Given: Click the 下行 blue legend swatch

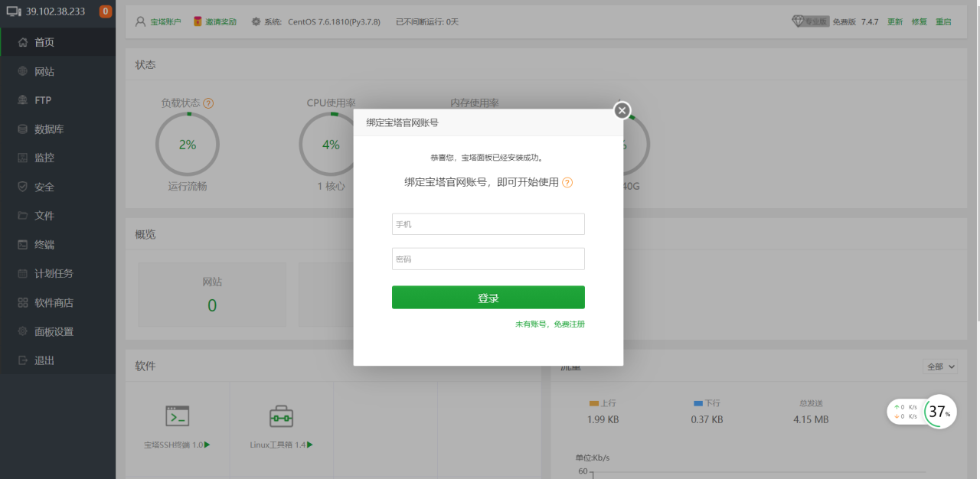Looking at the screenshot, I should 698,403.
